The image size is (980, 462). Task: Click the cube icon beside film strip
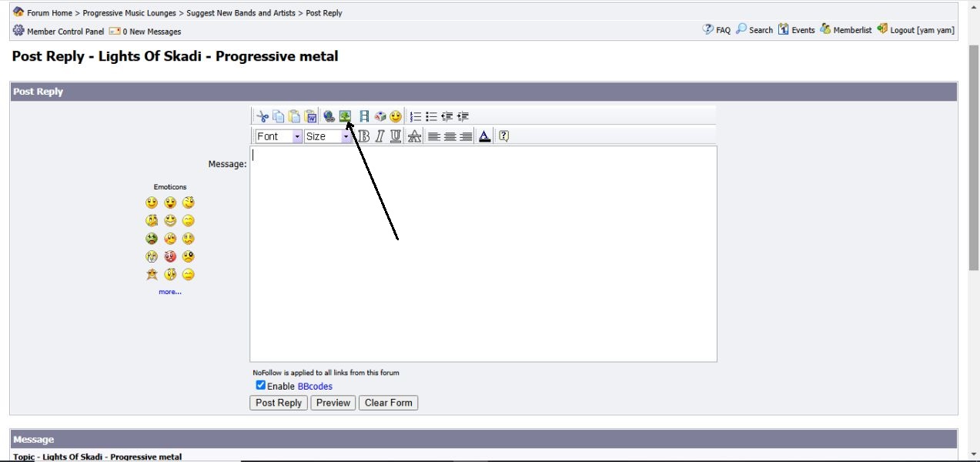pos(380,116)
